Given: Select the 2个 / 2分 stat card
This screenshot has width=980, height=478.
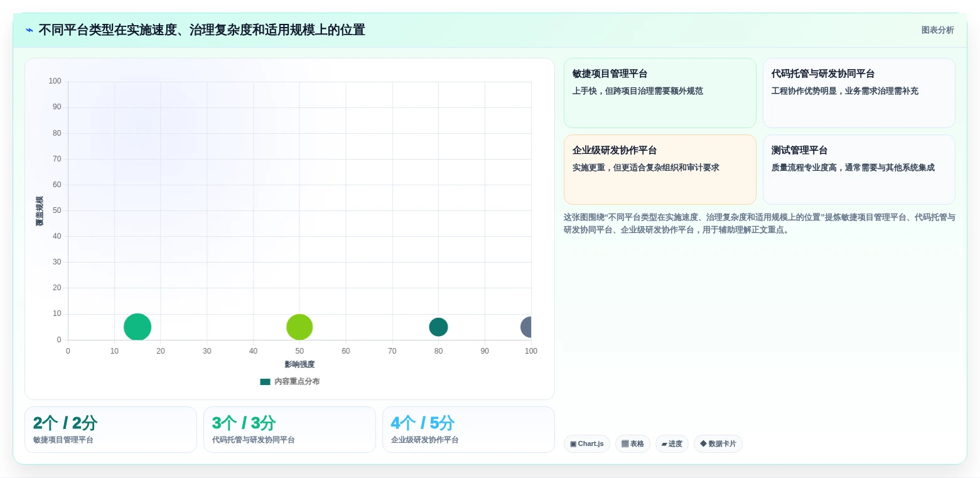Looking at the screenshot, I should (x=110, y=430).
